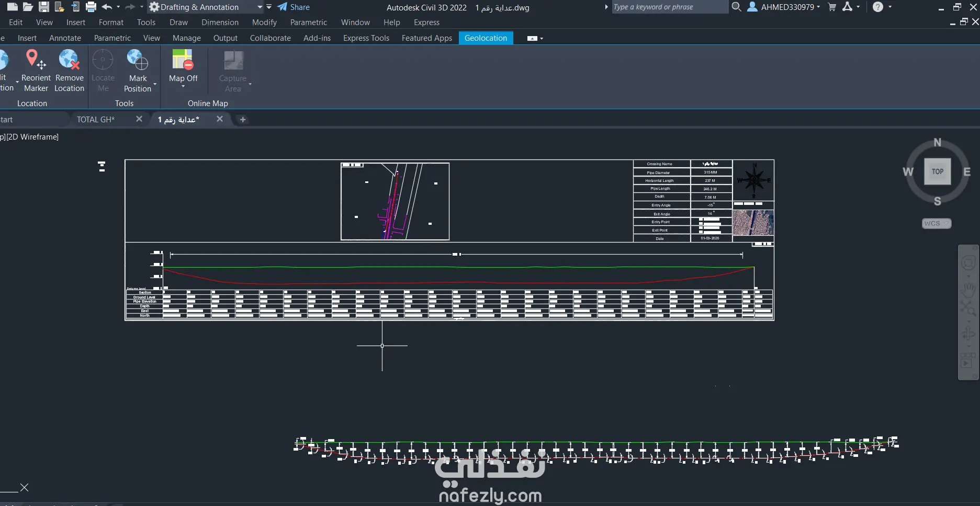This screenshot has width=980, height=506.
Task: Open the Drafting & Annotation workspace dropdown
Action: [x=260, y=7]
